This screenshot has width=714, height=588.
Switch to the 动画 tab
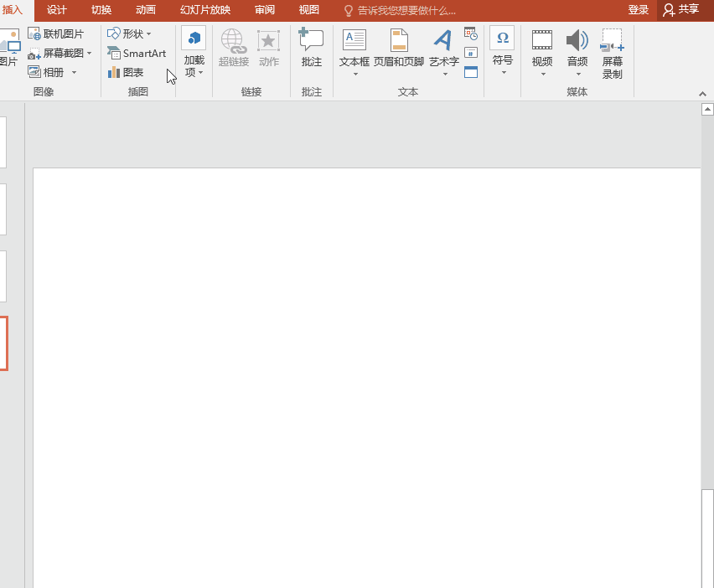tap(146, 10)
